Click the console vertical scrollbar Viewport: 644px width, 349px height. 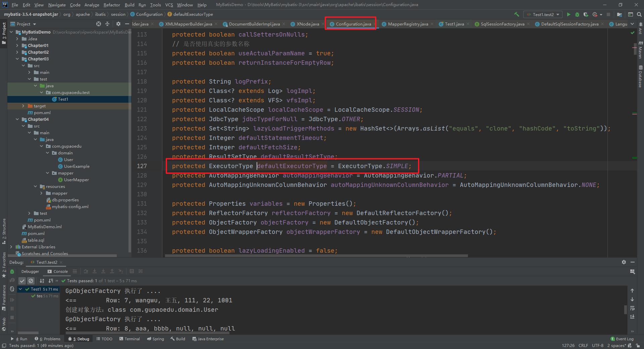626,309
